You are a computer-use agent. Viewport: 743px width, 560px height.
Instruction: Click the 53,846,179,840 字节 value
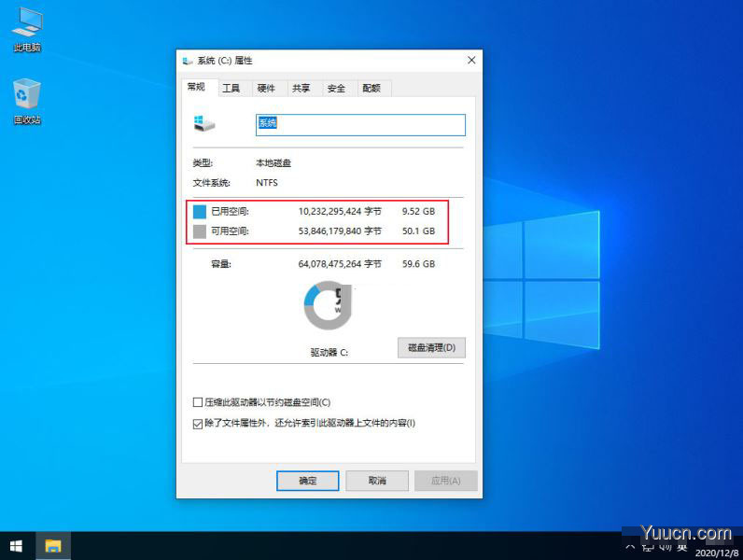(340, 231)
